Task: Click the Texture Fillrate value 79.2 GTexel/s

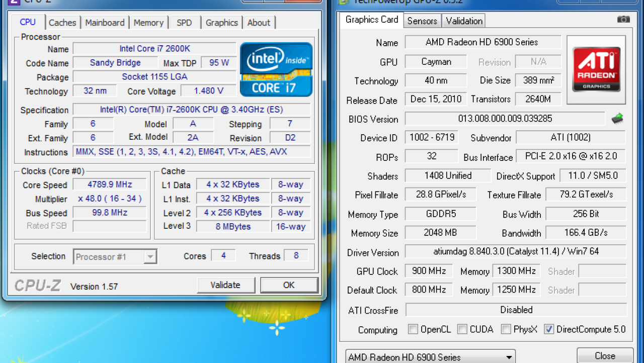Action: [586, 195]
